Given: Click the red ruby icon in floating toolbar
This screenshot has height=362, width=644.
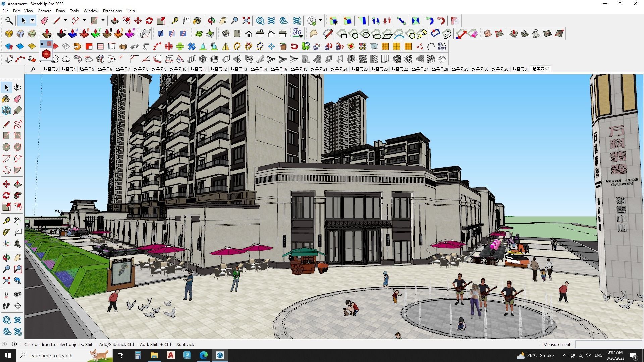Looking at the screenshot, I should point(46,54).
